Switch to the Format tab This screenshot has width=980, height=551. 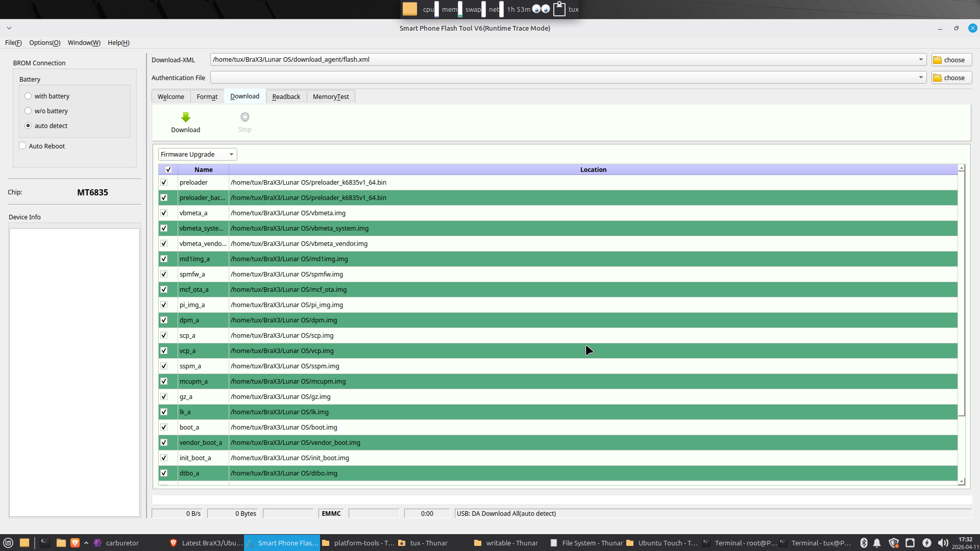[x=207, y=97]
